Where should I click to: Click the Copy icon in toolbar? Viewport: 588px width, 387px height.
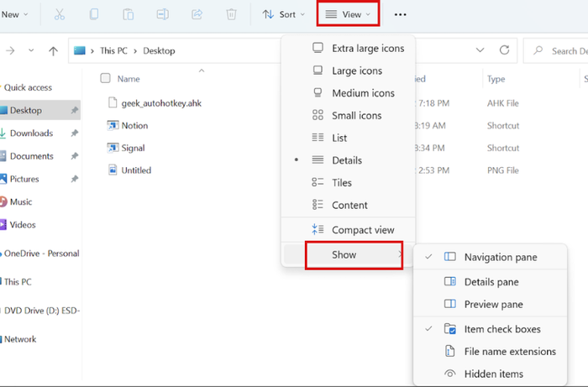pyautogui.click(x=94, y=14)
